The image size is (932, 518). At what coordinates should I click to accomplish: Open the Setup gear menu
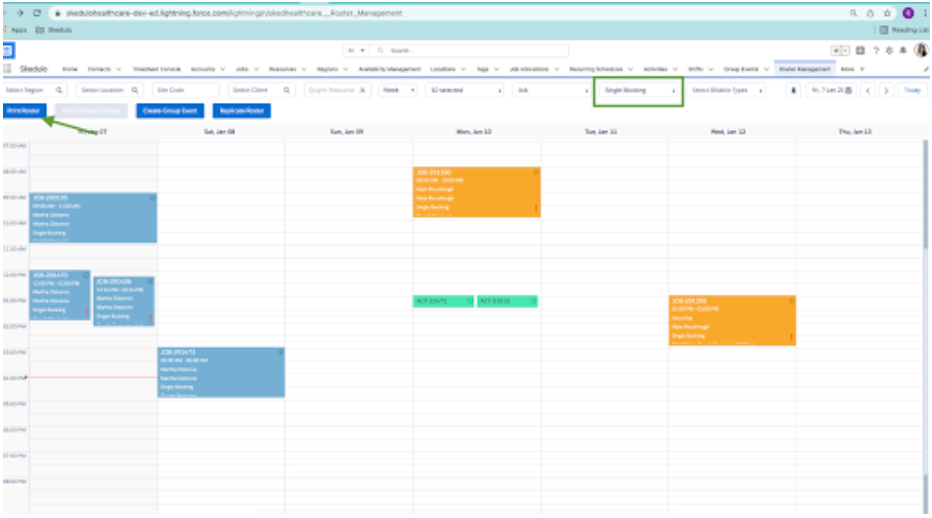tap(889, 51)
